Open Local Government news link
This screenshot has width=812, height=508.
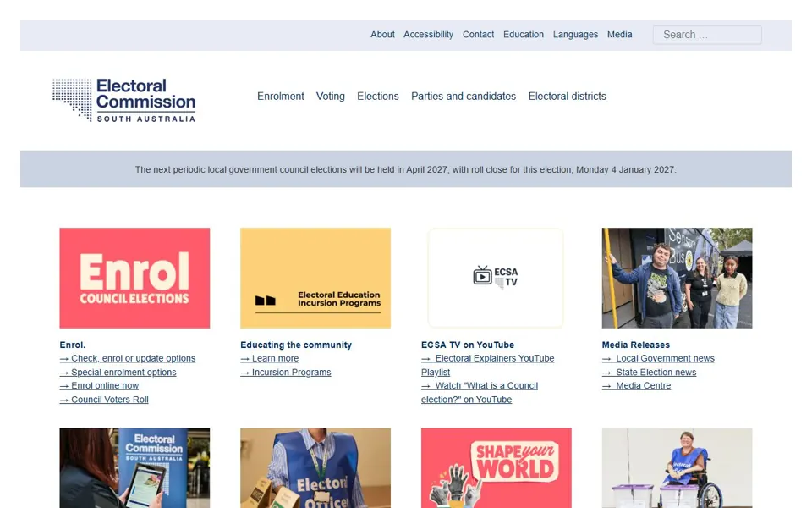point(658,358)
